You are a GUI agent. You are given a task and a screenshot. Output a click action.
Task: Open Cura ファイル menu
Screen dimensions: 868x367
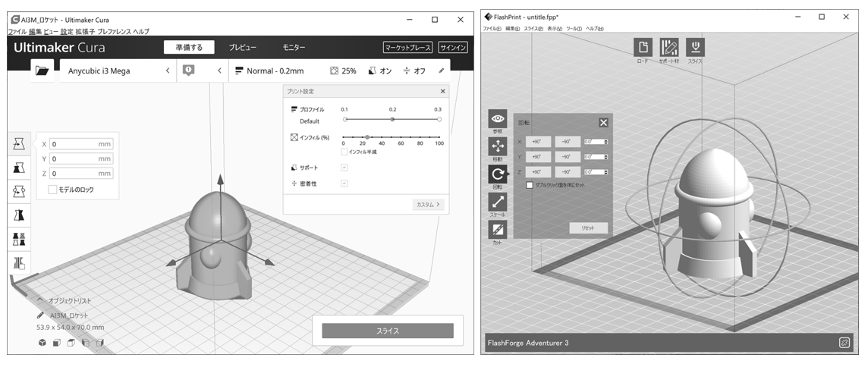click(x=17, y=32)
